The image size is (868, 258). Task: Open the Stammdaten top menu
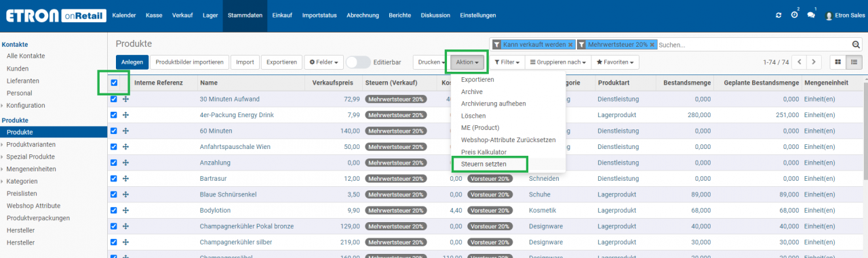click(245, 15)
